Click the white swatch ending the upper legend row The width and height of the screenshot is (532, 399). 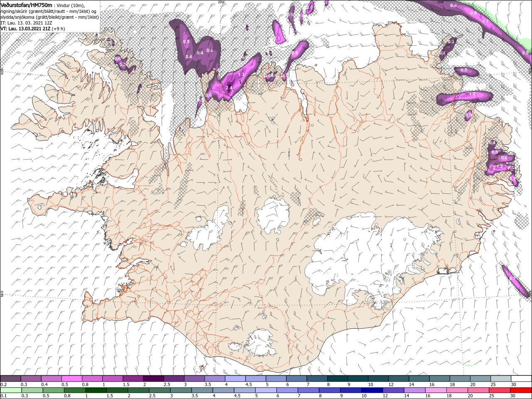pos(521,378)
